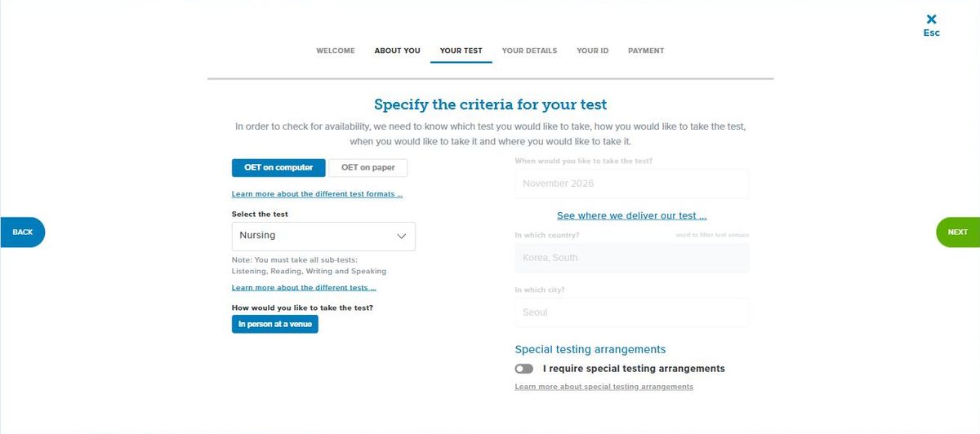Open the Nursing test dropdown

pos(323,236)
